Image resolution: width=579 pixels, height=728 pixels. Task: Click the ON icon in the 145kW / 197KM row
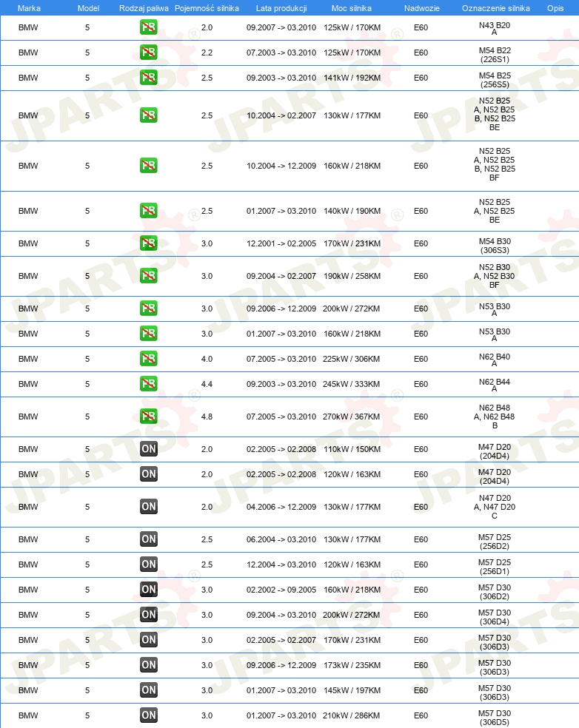pos(149,690)
